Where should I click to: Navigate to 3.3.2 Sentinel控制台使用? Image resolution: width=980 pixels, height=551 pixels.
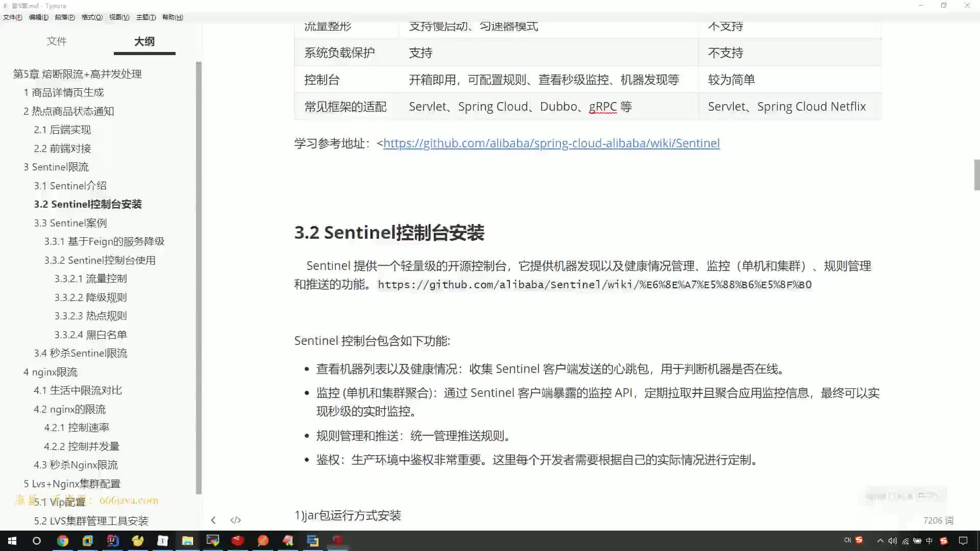pyautogui.click(x=100, y=260)
